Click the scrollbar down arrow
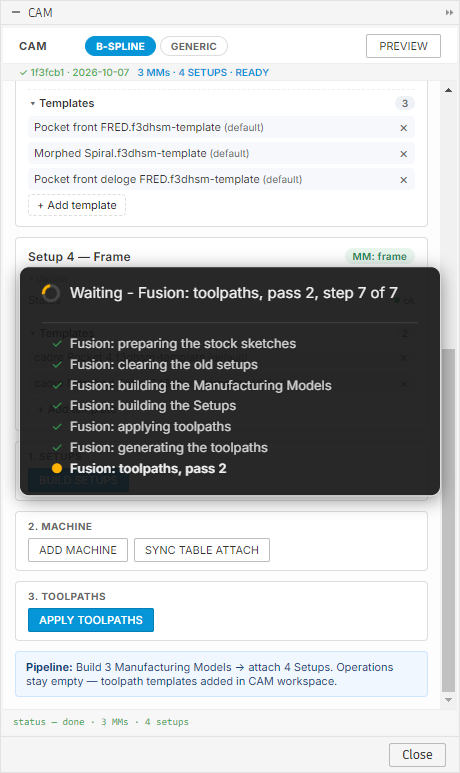The image size is (460, 773). [x=448, y=700]
